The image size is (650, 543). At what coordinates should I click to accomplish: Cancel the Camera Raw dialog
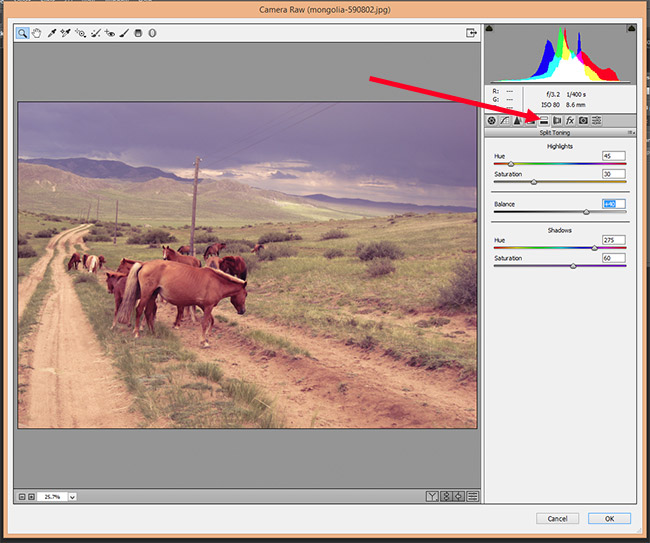click(x=557, y=519)
